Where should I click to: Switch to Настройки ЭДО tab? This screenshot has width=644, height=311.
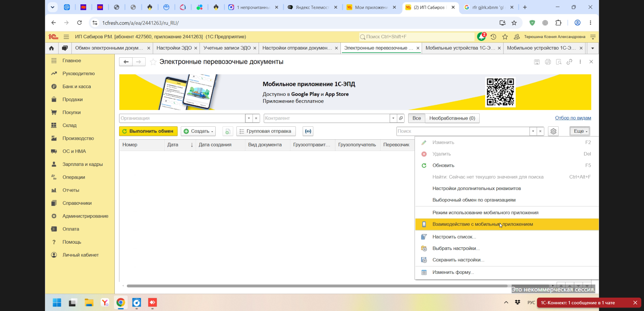click(x=174, y=48)
